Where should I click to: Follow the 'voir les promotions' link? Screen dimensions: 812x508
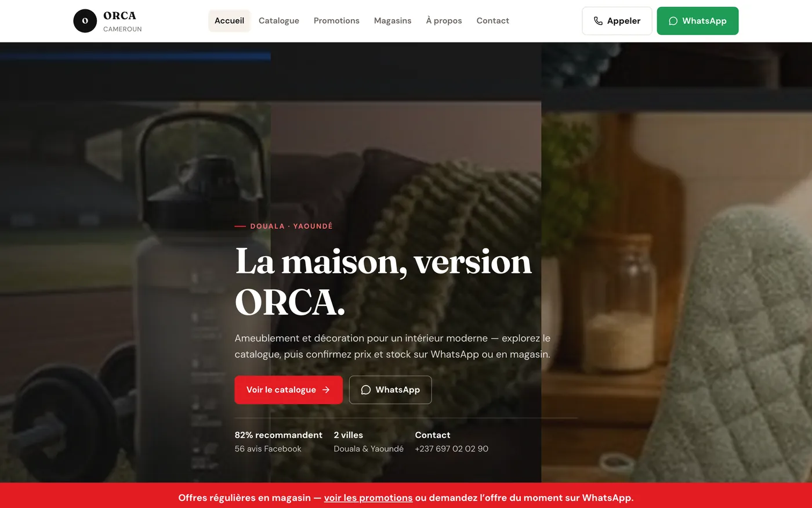click(x=368, y=498)
